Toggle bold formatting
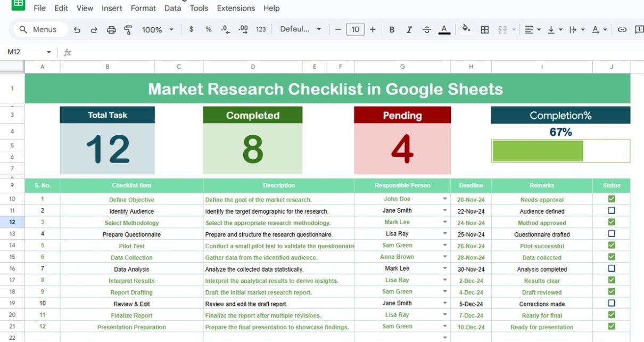 click(x=392, y=30)
